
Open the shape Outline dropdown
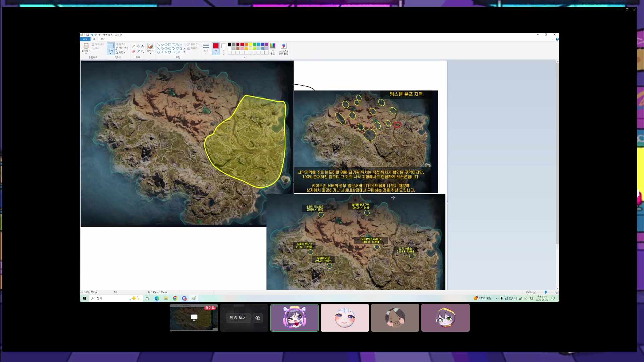tap(193, 44)
